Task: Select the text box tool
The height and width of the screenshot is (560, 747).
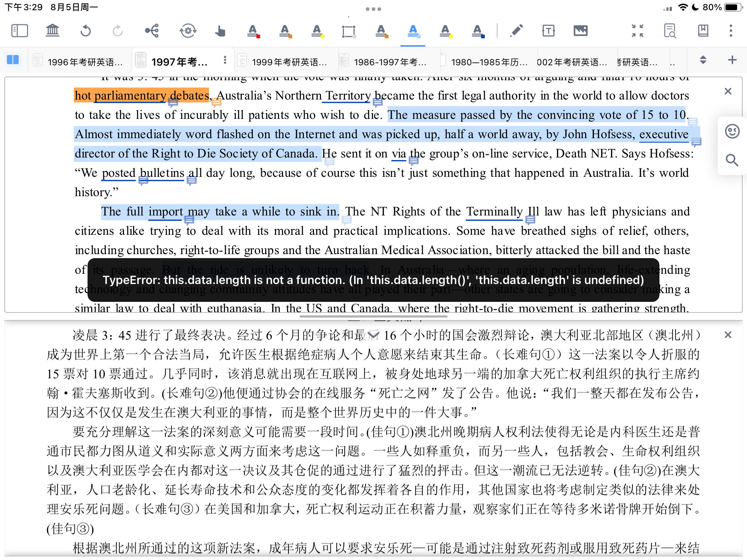Action: (x=548, y=31)
